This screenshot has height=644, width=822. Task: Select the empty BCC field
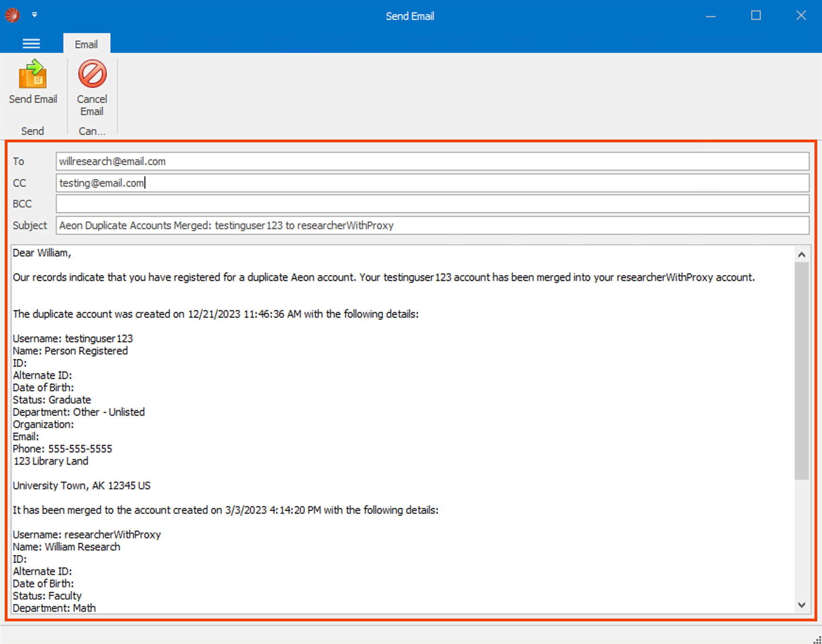click(330, 204)
